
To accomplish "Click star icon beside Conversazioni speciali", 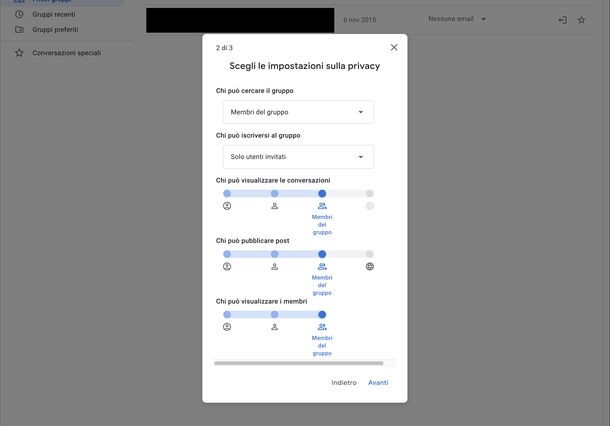I will coord(19,53).
